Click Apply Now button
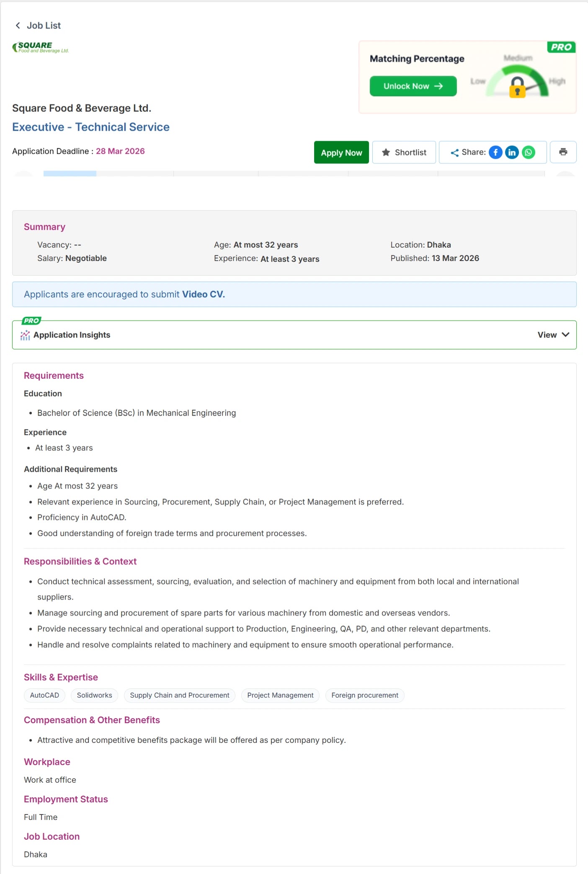588x874 pixels. [x=341, y=153]
